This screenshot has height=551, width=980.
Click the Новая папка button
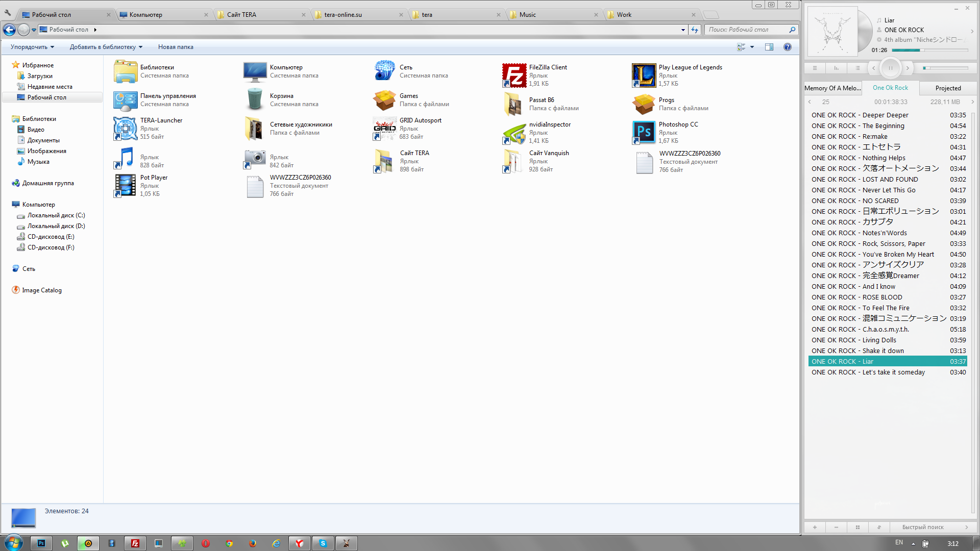(176, 46)
